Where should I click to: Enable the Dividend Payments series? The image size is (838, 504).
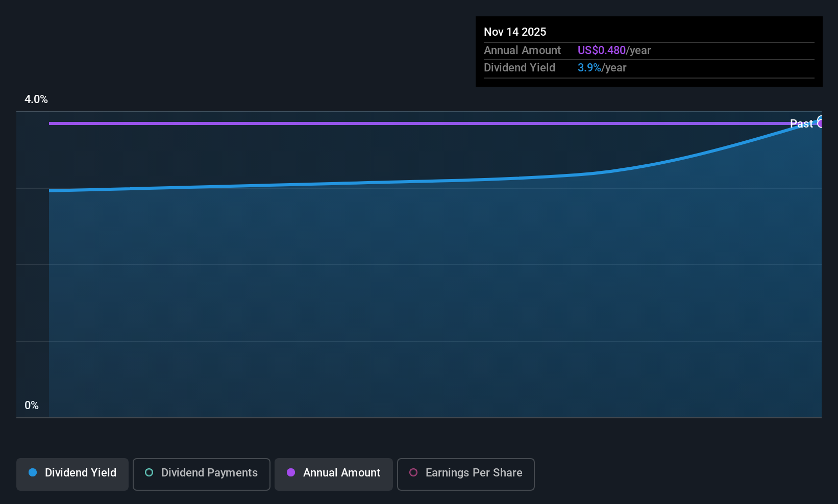coord(202,474)
